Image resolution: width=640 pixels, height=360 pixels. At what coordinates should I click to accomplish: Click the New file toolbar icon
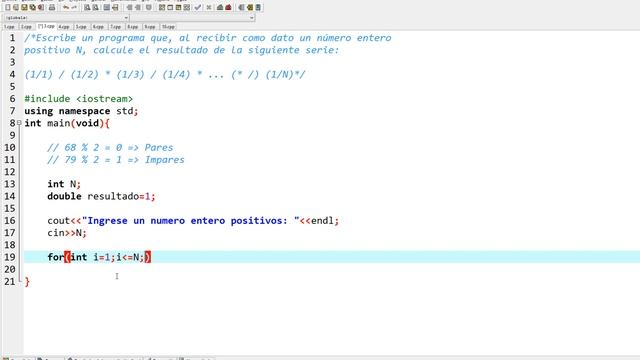coord(8,7)
